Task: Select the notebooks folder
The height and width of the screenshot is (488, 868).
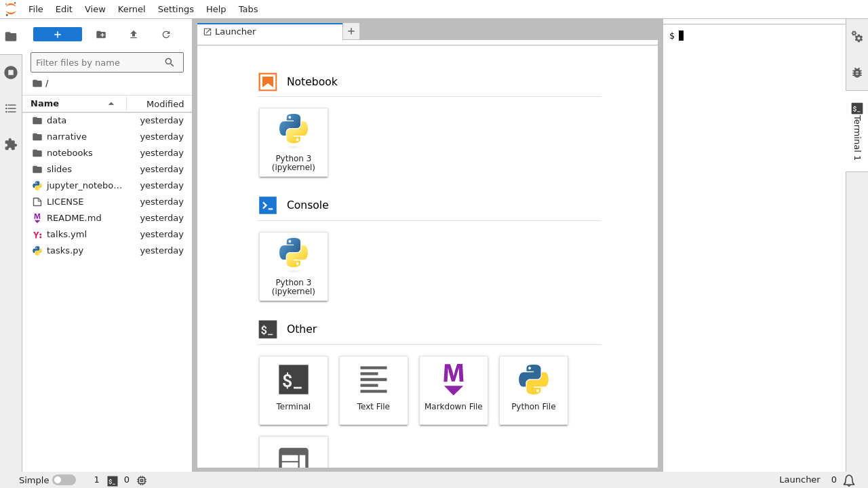Action: (x=107, y=152)
